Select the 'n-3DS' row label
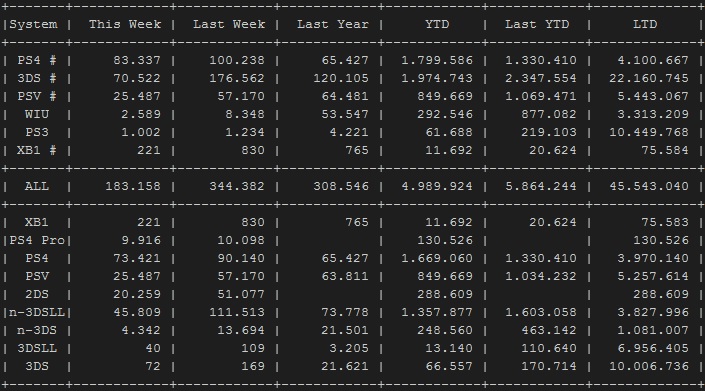Viewport: 705px width, 391px height. (x=37, y=330)
